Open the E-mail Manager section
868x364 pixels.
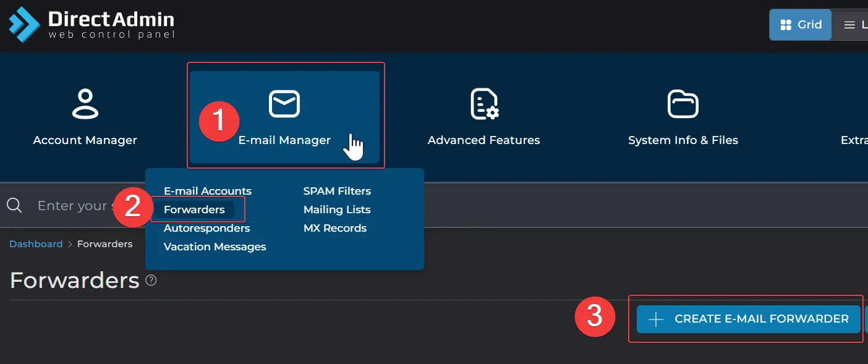coord(285,117)
